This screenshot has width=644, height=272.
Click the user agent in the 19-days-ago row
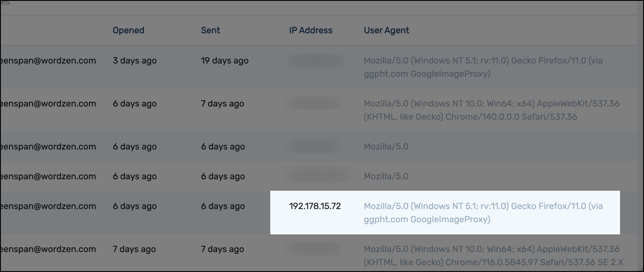(x=483, y=67)
